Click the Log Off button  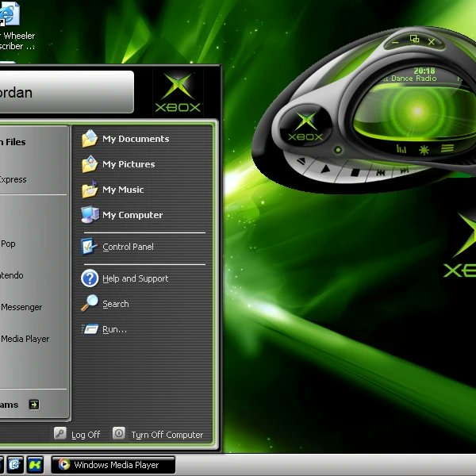(77, 434)
